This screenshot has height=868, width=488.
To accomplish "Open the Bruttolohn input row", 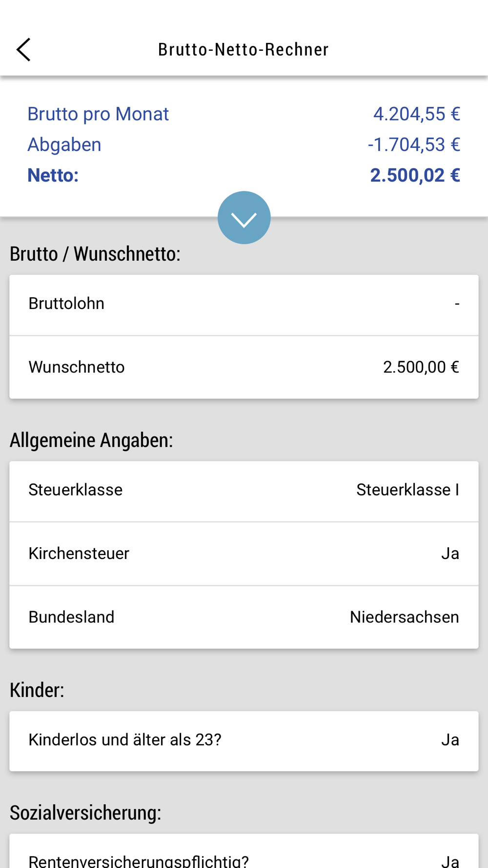I will tap(244, 305).
